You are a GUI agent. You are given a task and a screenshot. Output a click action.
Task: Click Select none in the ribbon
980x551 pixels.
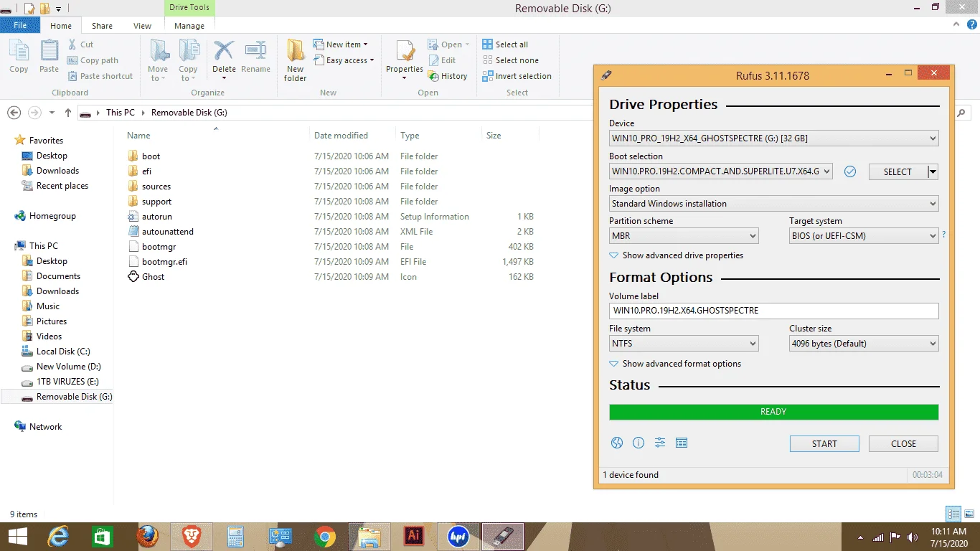(510, 60)
